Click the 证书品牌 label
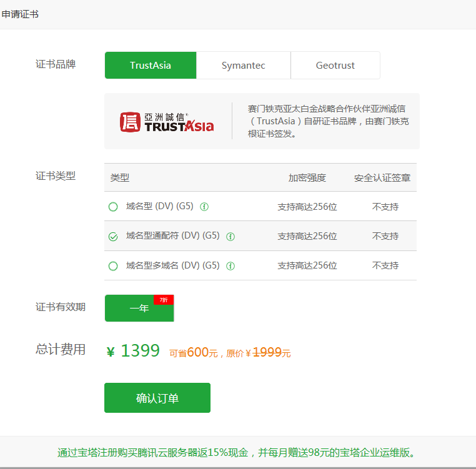The width and height of the screenshot is (476, 469). pos(56,64)
